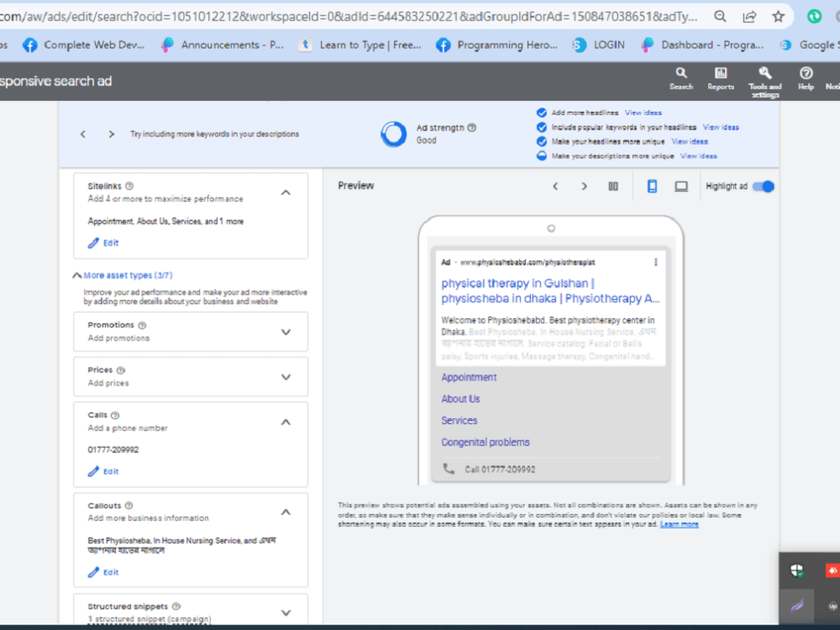Image resolution: width=840 pixels, height=630 pixels.
Task: Show next ad strength suggestion
Action: coord(112,134)
